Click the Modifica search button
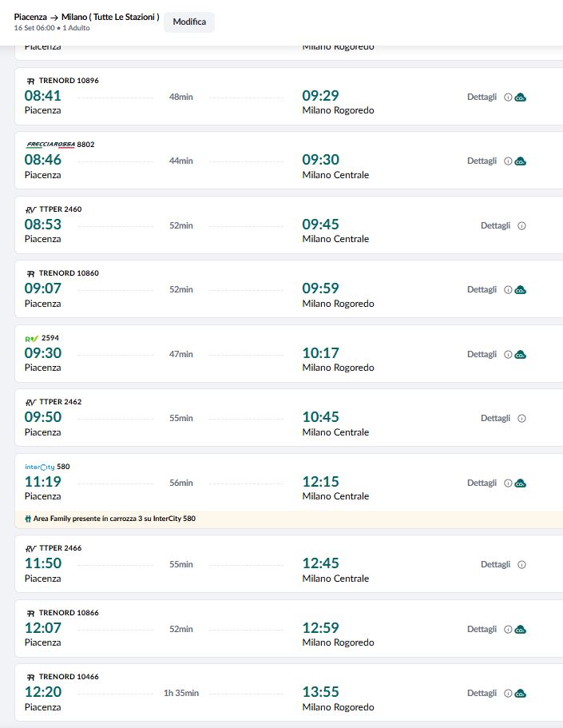The width and height of the screenshot is (563, 728). point(189,22)
